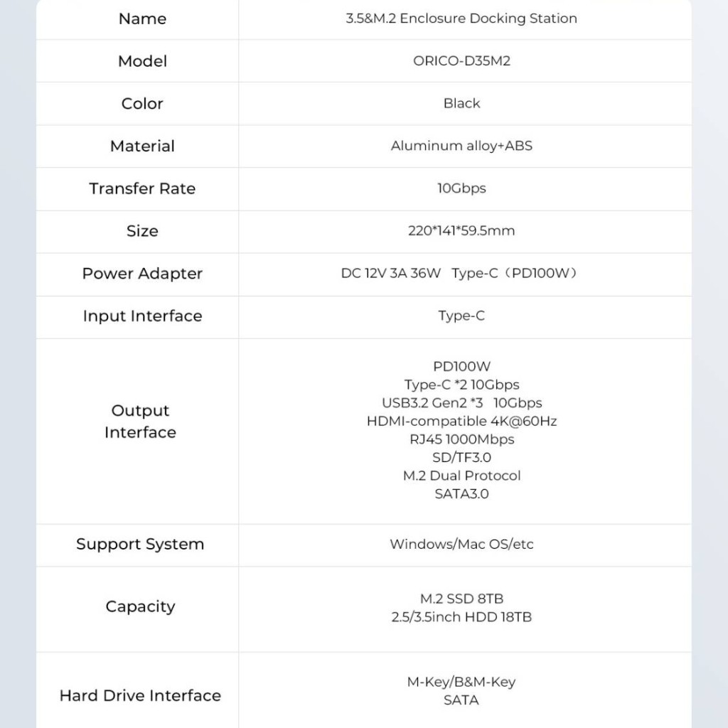Select the ORICO-D35M2 model text
Screen dimensions: 728x728
[461, 61]
